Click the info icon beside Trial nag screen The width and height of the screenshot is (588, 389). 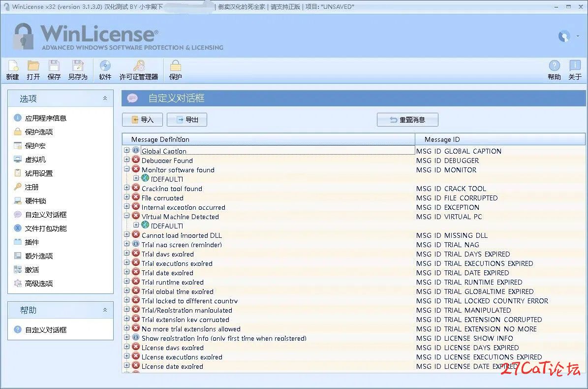tap(136, 244)
